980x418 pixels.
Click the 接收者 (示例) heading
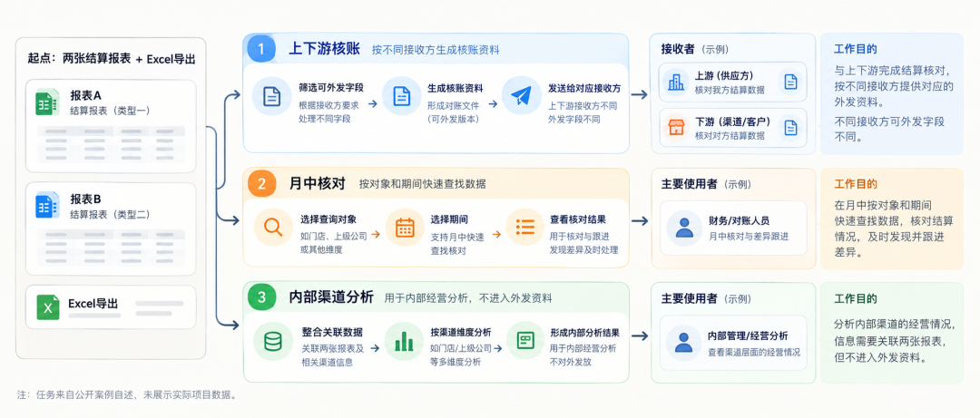point(694,49)
